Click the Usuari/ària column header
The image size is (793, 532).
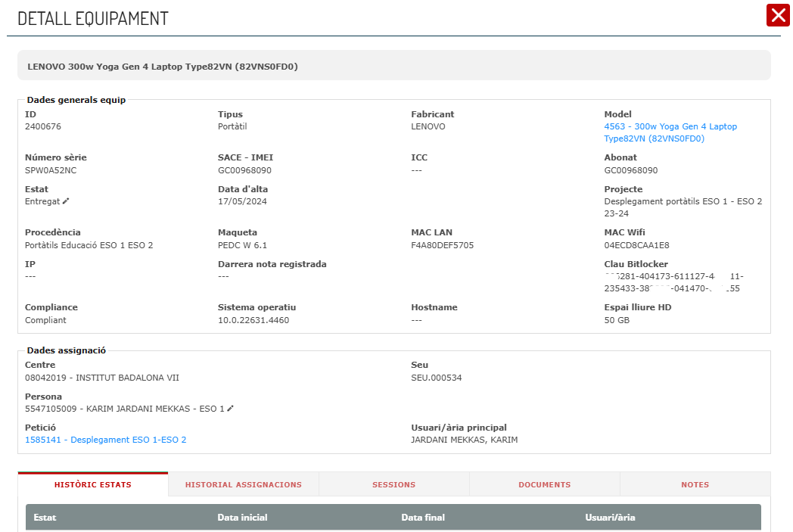[610, 518]
